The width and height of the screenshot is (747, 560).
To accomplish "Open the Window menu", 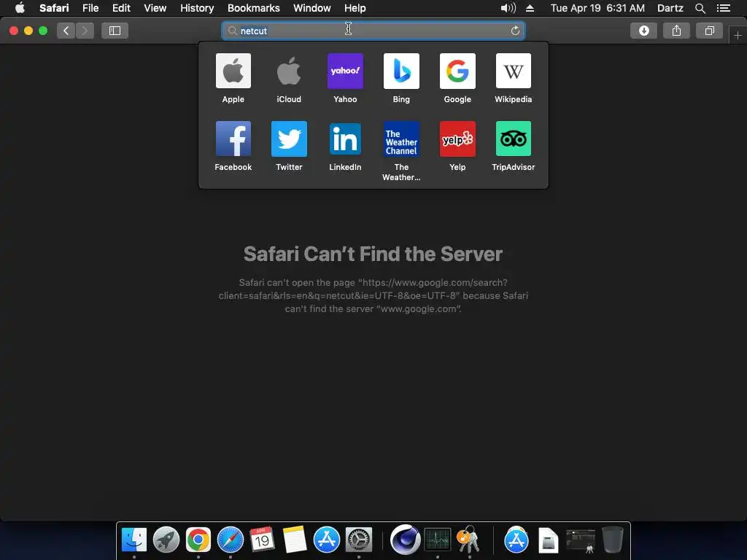I will 312,8.
